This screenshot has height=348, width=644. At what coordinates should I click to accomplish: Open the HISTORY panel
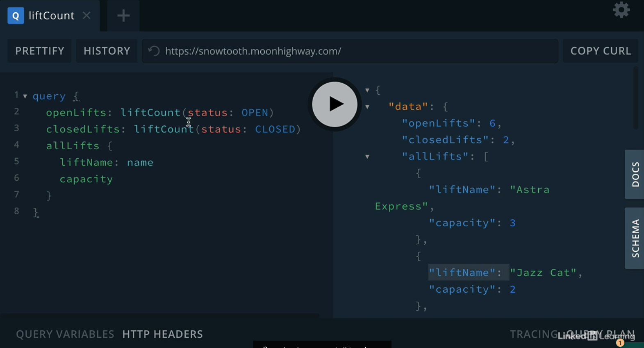pyautogui.click(x=107, y=51)
